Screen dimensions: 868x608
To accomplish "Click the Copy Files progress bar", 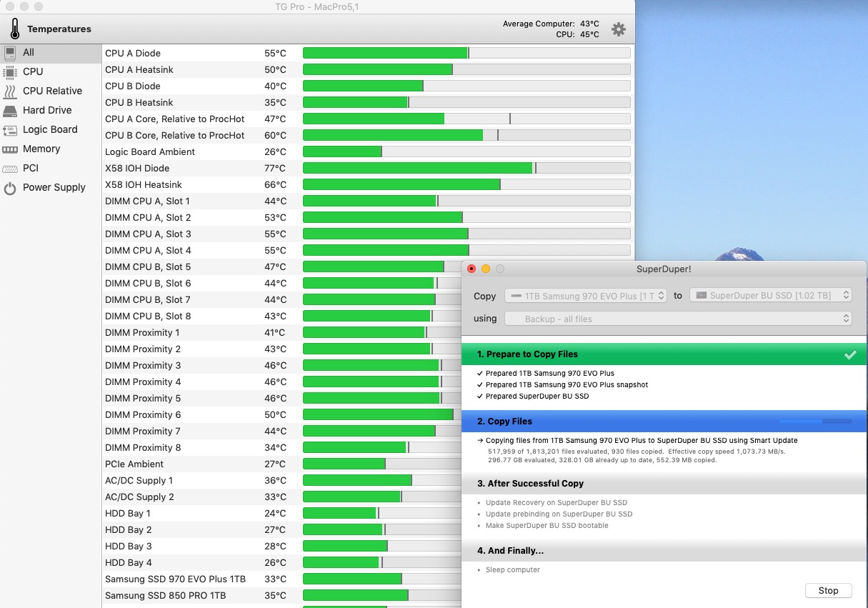I will coord(815,422).
